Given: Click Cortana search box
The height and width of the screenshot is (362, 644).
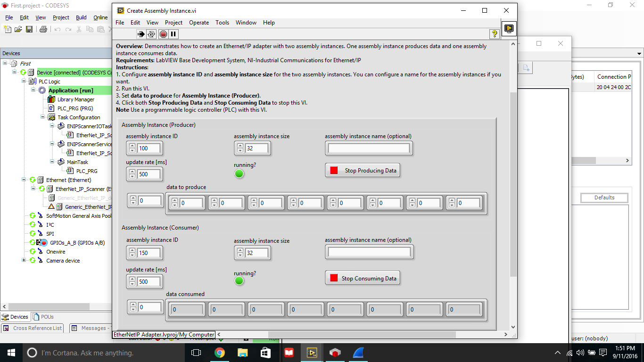Looking at the screenshot, I should click(103, 353).
